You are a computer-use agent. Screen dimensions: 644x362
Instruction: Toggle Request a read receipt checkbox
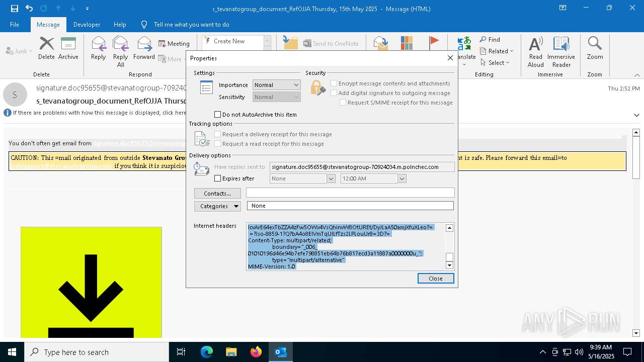click(218, 144)
